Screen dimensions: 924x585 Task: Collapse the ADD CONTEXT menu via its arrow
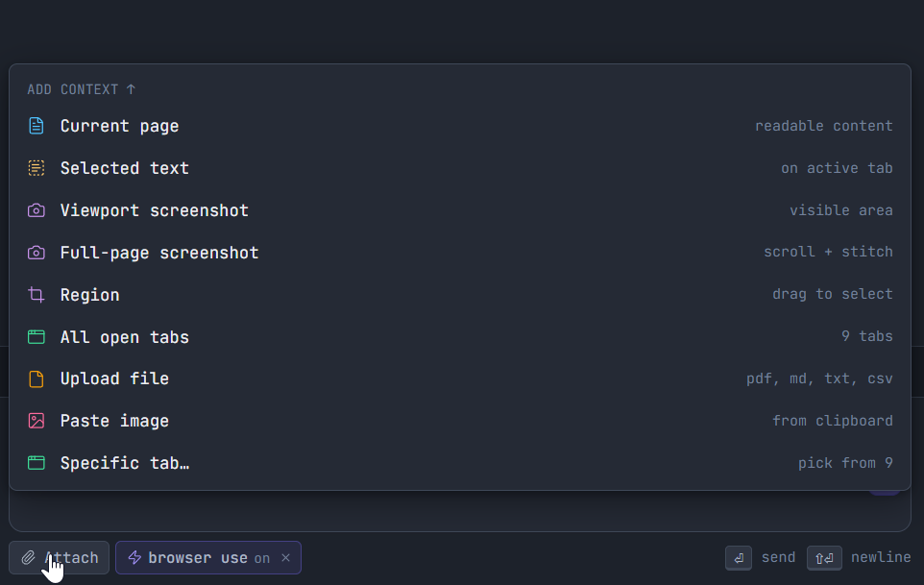(x=132, y=88)
